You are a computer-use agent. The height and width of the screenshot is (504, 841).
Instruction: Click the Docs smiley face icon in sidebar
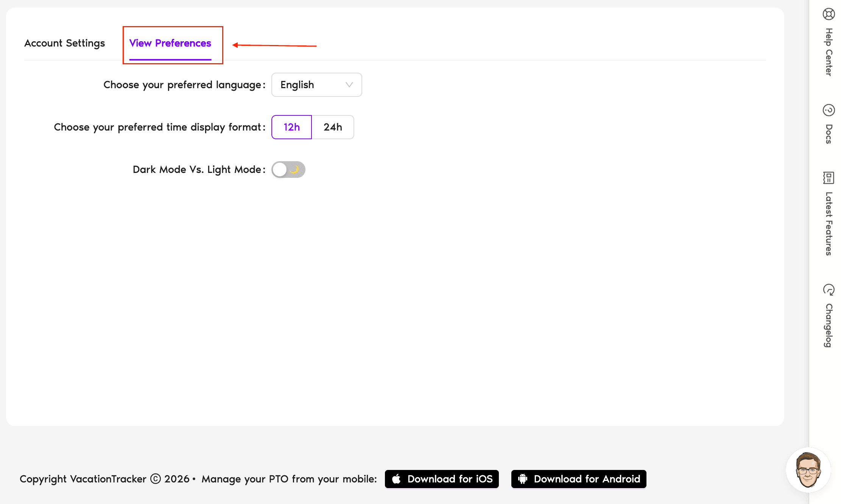(829, 110)
